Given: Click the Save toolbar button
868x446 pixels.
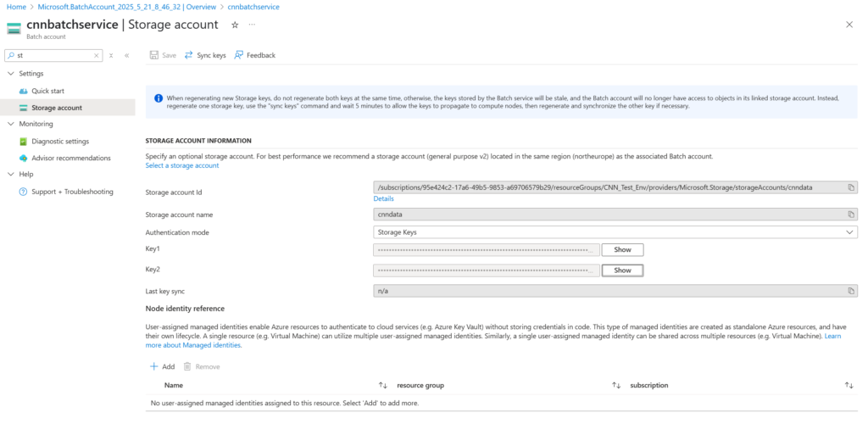Looking at the screenshot, I should [163, 55].
